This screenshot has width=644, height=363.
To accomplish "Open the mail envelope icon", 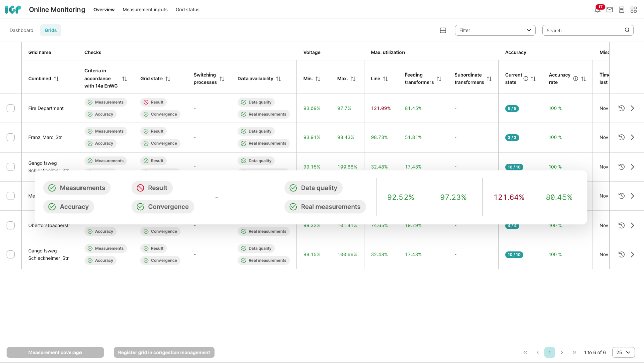I will 609,10.
